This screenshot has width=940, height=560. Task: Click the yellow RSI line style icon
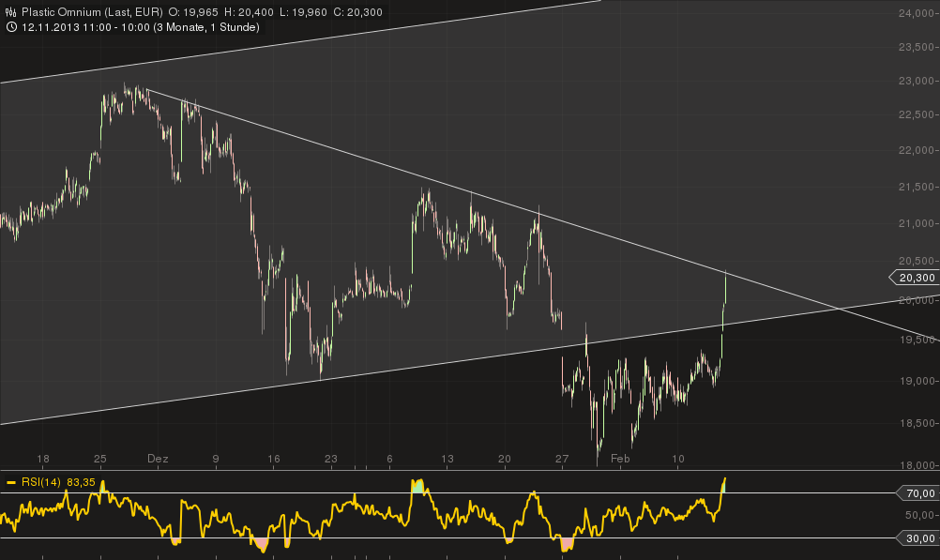pos(11,482)
